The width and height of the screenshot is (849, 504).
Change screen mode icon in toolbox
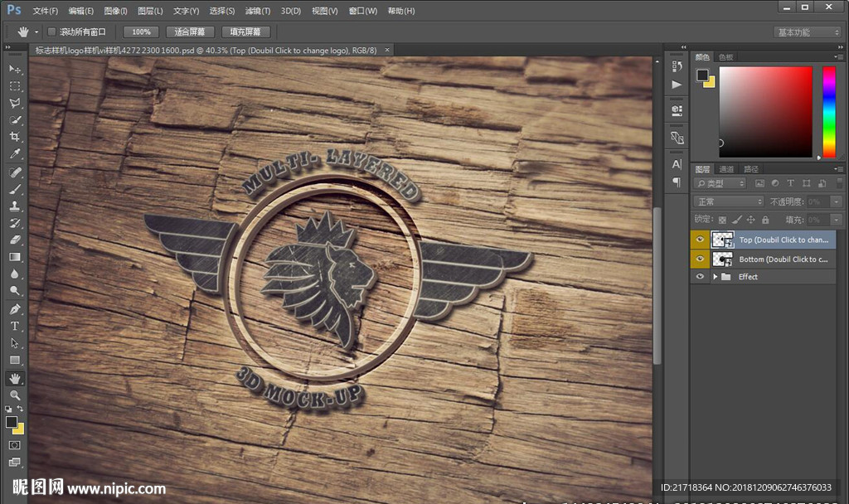[15, 463]
